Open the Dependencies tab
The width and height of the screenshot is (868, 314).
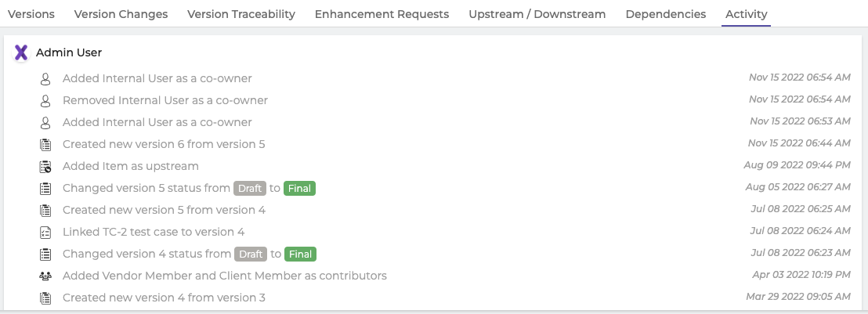tap(665, 14)
